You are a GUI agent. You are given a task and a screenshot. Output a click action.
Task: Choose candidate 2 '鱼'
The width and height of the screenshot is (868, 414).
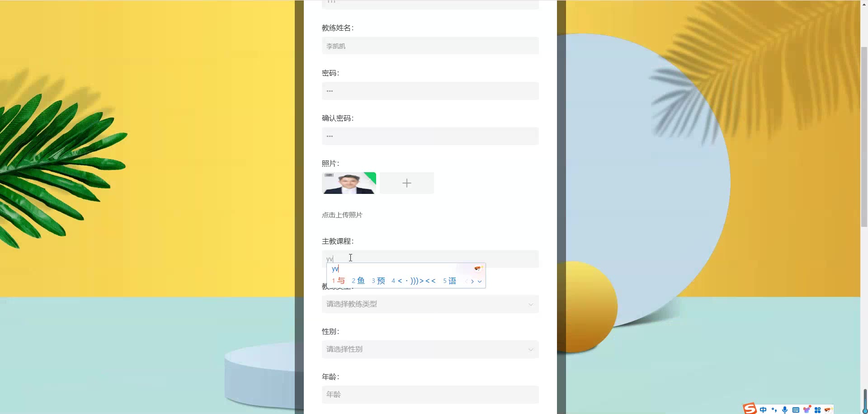(x=358, y=281)
